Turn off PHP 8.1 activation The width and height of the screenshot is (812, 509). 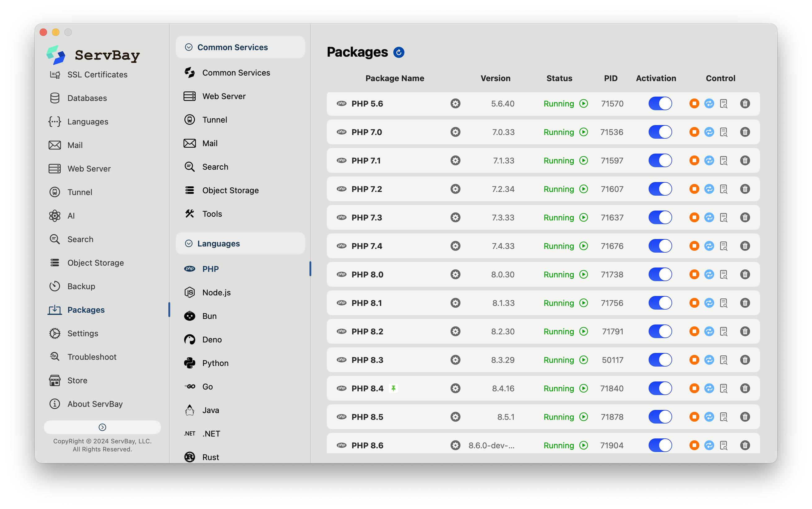(660, 303)
